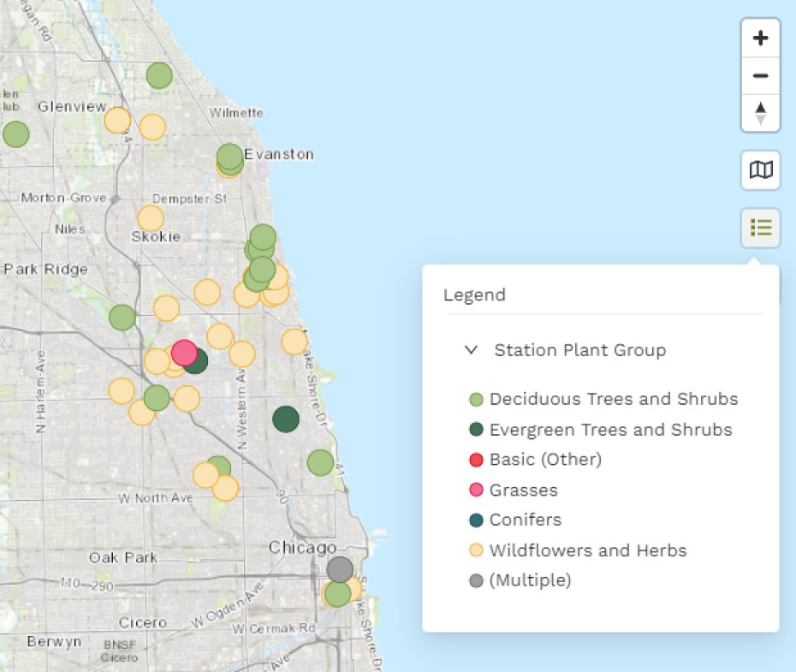Click the green marker above Glenview
796x672 pixels.
(x=159, y=75)
